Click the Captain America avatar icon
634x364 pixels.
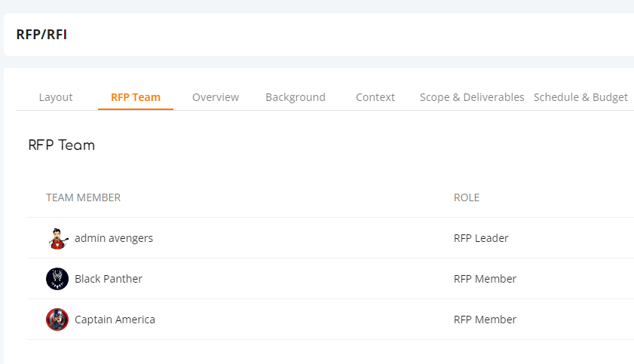(x=57, y=320)
